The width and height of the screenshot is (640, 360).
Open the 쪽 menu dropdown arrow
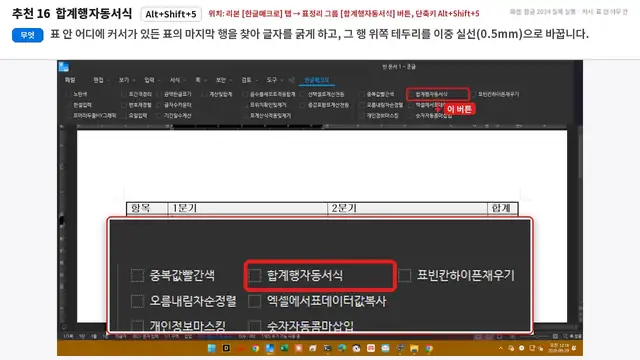[205, 80]
